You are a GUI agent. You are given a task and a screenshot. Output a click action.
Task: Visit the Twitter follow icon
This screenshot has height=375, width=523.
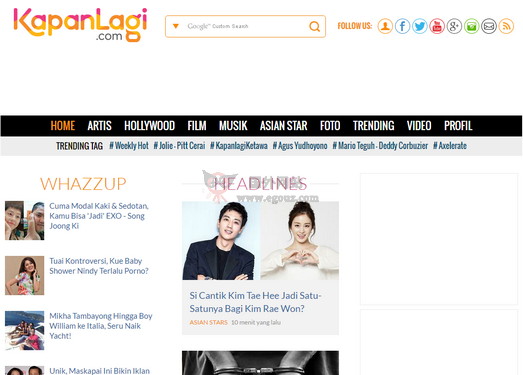pos(420,26)
